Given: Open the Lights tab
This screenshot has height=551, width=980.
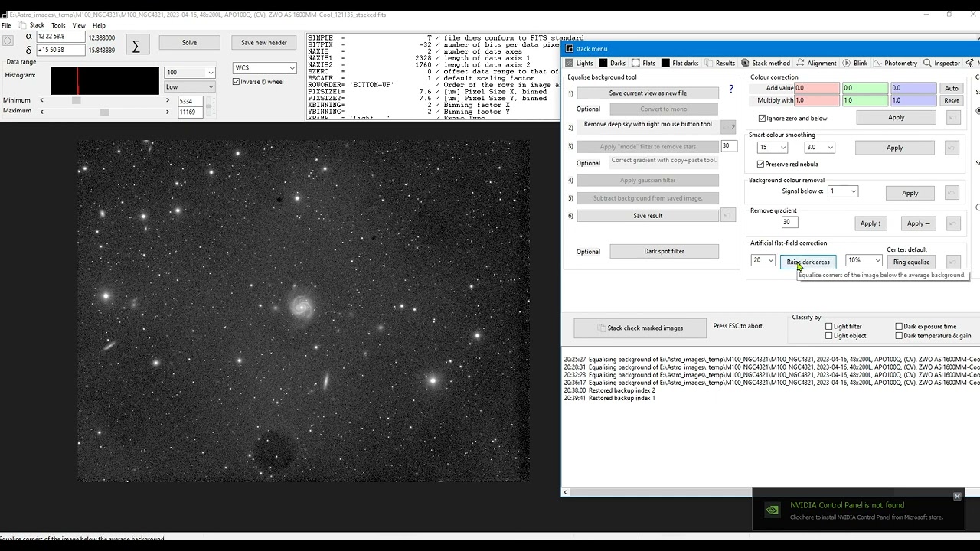Looking at the screenshot, I should 580,63.
